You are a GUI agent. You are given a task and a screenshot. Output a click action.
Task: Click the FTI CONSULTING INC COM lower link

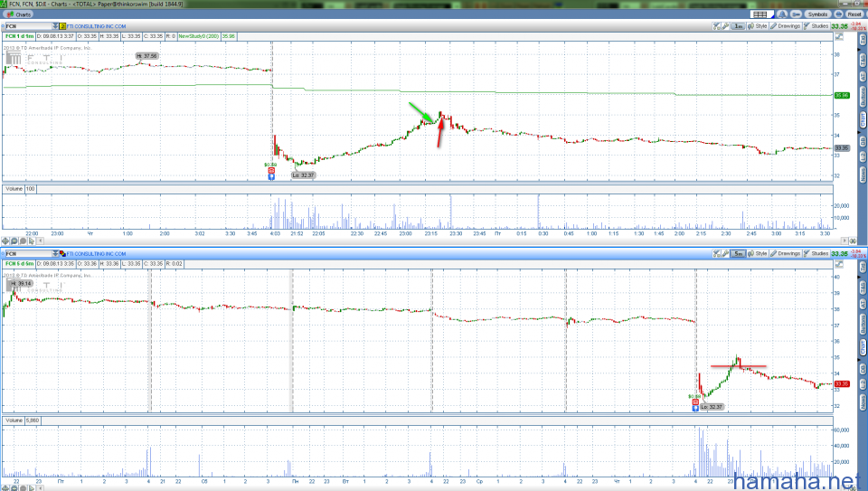97,253
